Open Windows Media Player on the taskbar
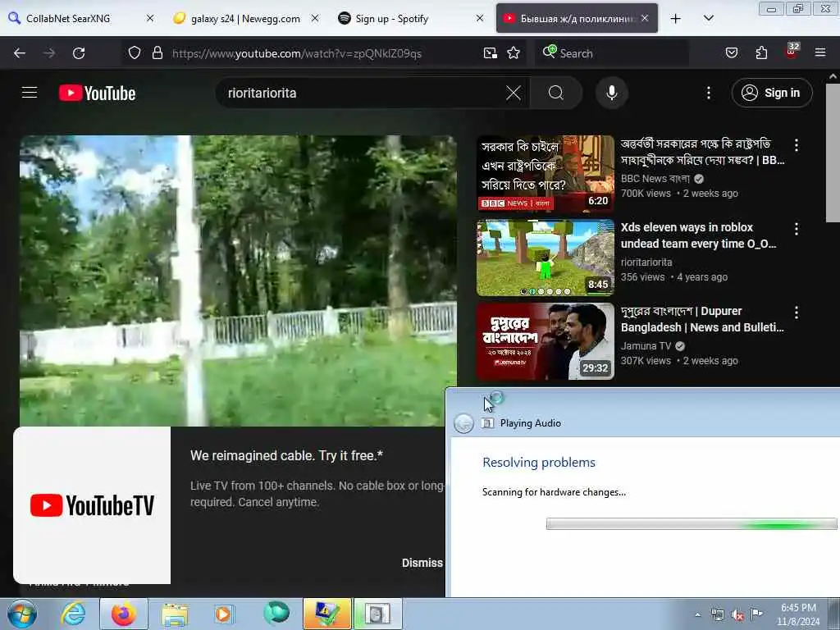Image resolution: width=840 pixels, height=630 pixels. click(224, 614)
